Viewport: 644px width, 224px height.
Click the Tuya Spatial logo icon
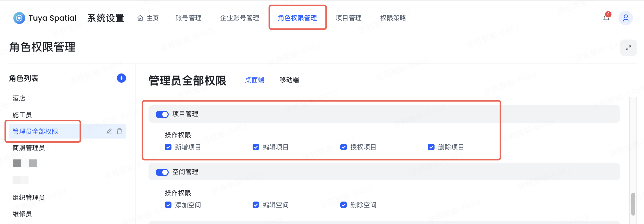click(x=20, y=18)
